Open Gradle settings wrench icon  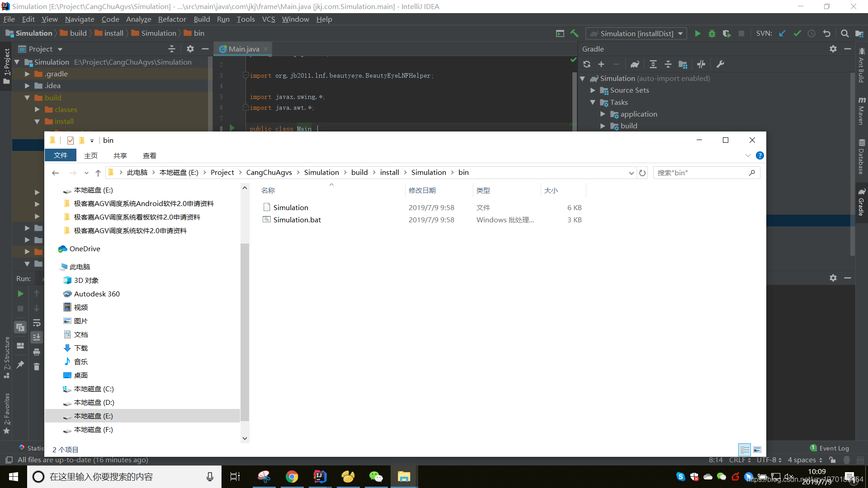(x=720, y=64)
